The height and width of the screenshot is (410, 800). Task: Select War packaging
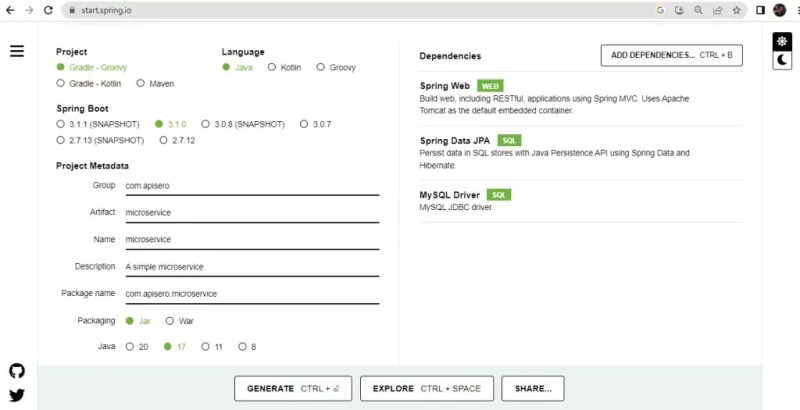click(x=180, y=321)
